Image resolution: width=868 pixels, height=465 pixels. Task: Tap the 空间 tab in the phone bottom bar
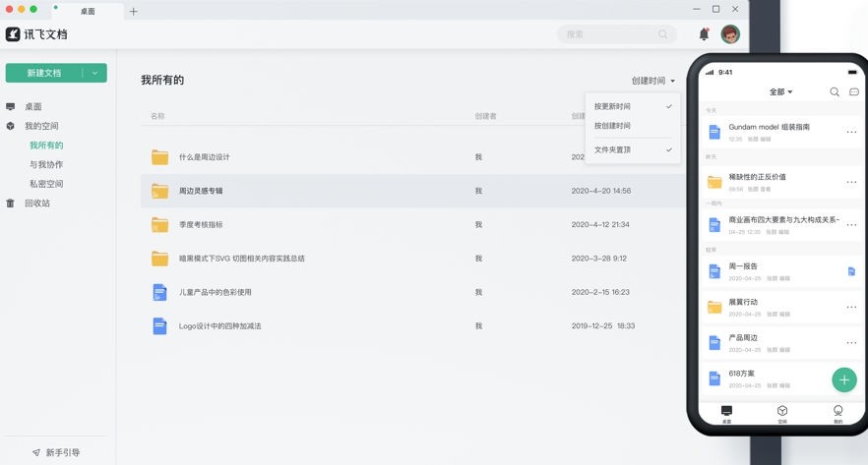[782, 414]
